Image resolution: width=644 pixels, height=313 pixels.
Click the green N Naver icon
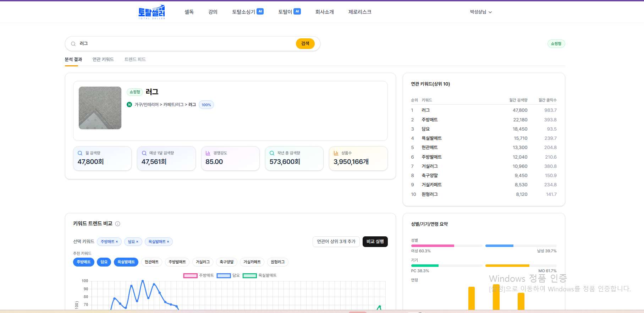coord(130,105)
